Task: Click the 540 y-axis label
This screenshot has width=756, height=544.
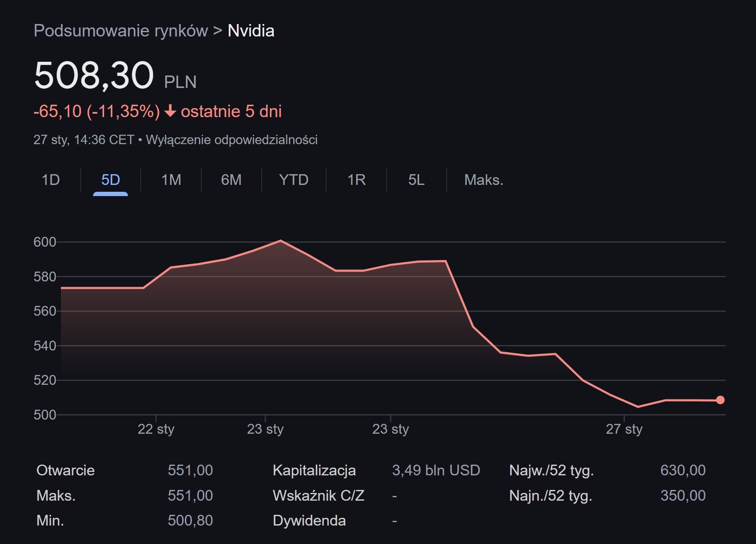Action: [x=45, y=346]
